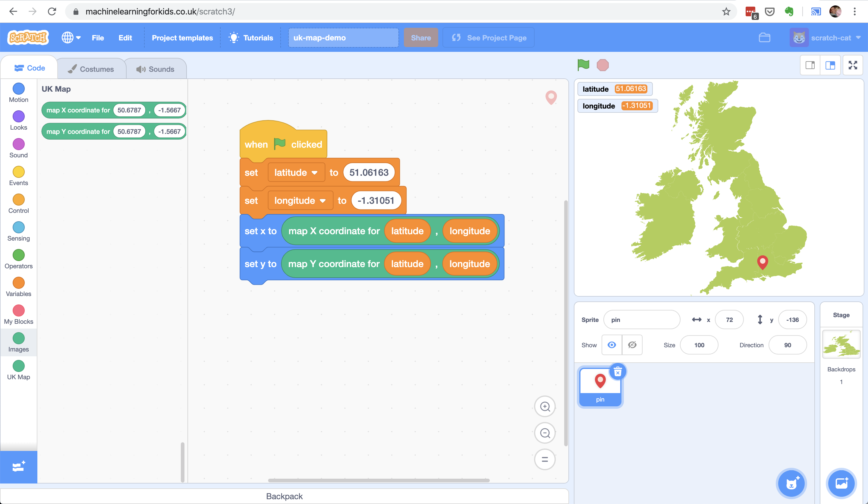Screen dimensions: 868x504
Task: Enter full screen stage mode
Action: coord(853,65)
